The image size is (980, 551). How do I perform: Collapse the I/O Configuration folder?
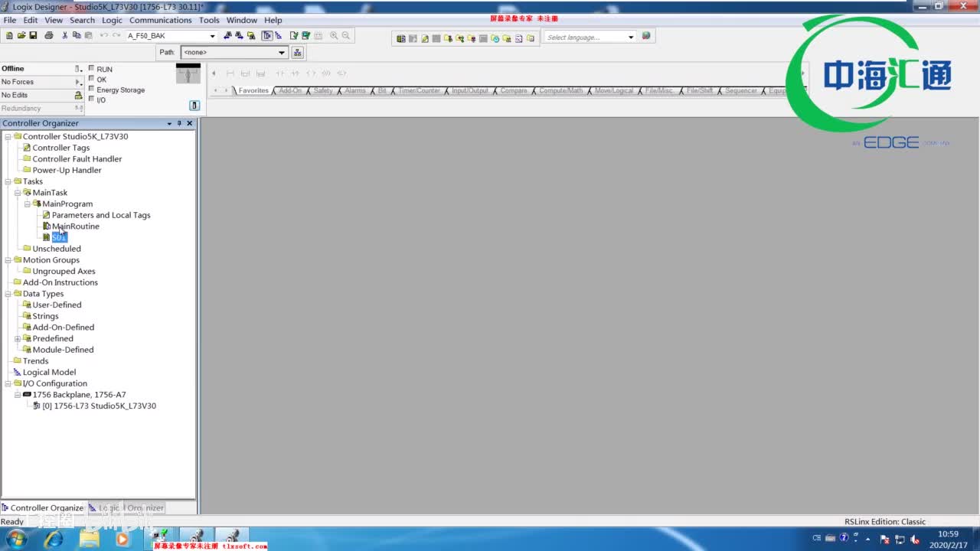8,383
